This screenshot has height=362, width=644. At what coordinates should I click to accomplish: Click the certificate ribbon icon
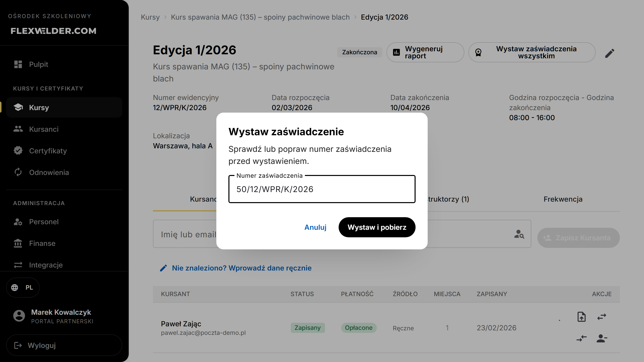tap(478, 52)
